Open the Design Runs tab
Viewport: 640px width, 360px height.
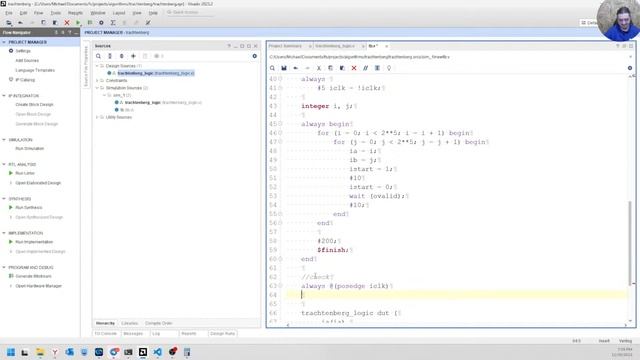click(222, 333)
